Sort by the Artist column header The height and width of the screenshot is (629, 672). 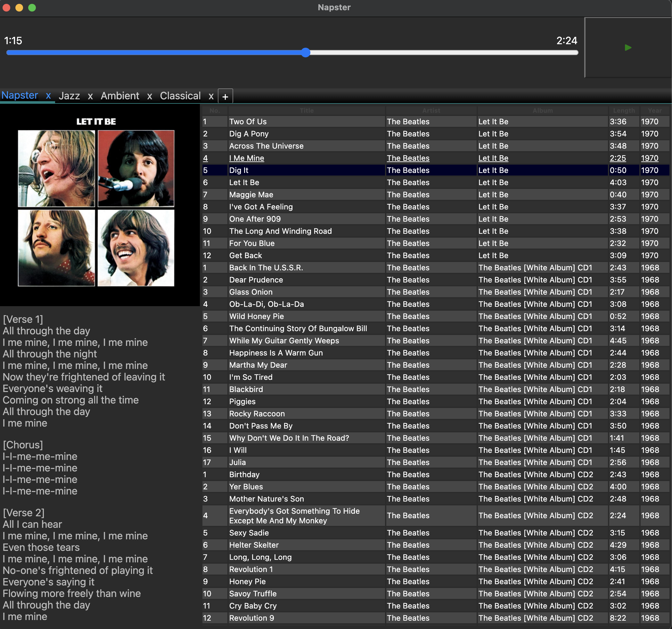point(431,110)
